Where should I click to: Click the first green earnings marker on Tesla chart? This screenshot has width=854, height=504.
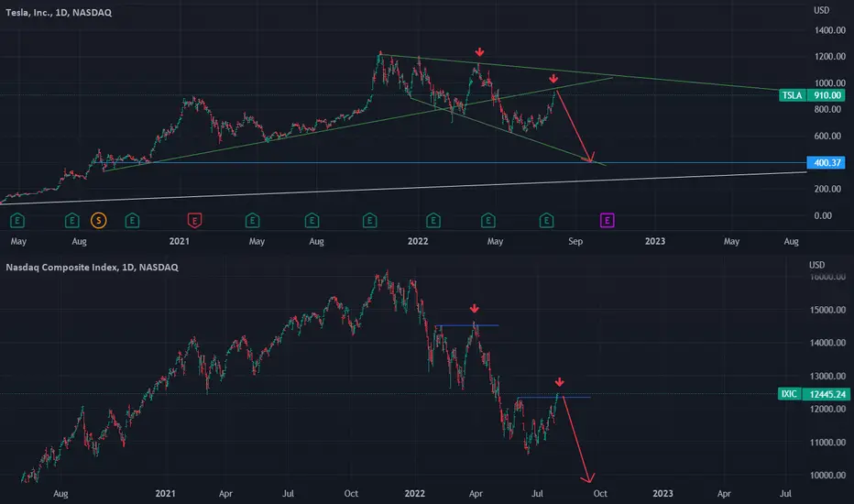(x=17, y=221)
